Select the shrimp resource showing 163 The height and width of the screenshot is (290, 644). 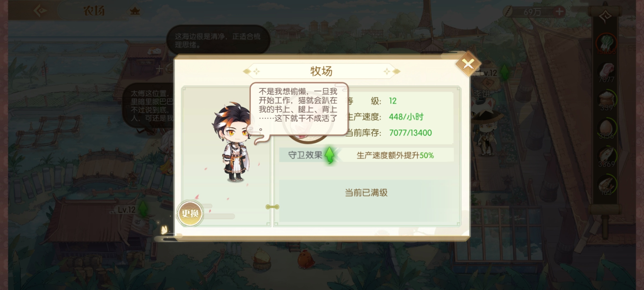click(607, 185)
